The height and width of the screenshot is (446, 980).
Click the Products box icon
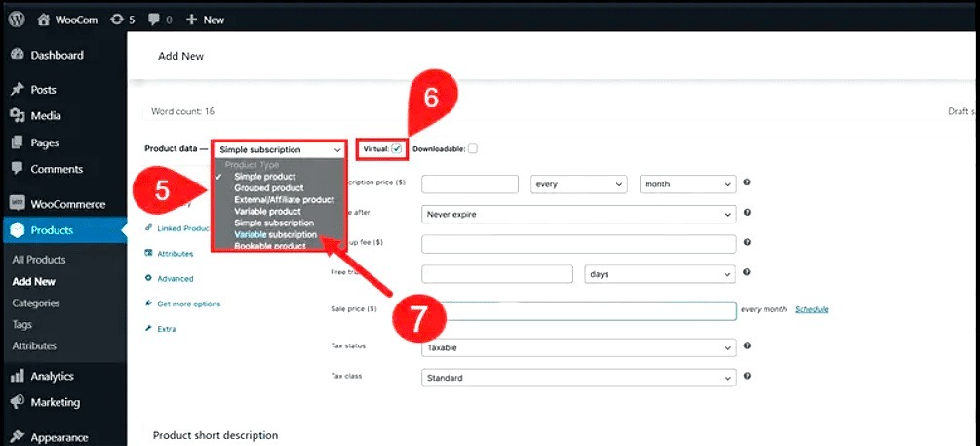point(18,230)
